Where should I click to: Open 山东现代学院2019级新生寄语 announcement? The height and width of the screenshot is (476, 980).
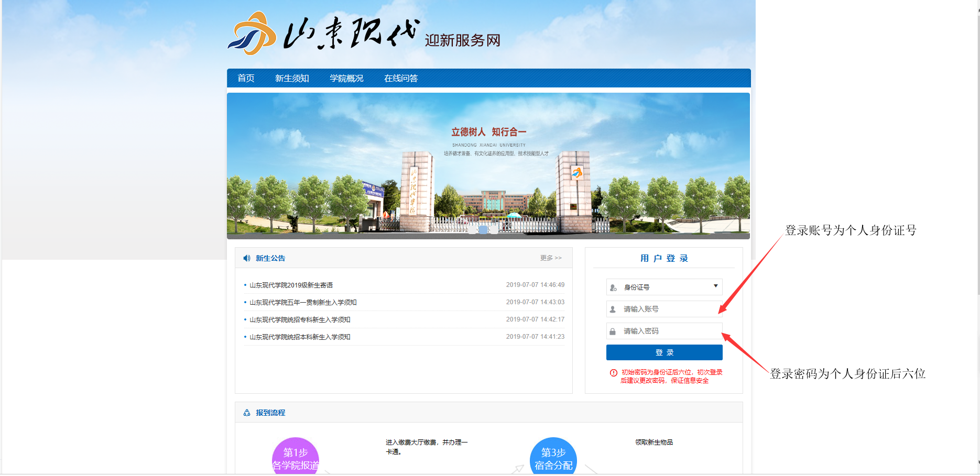(x=291, y=285)
